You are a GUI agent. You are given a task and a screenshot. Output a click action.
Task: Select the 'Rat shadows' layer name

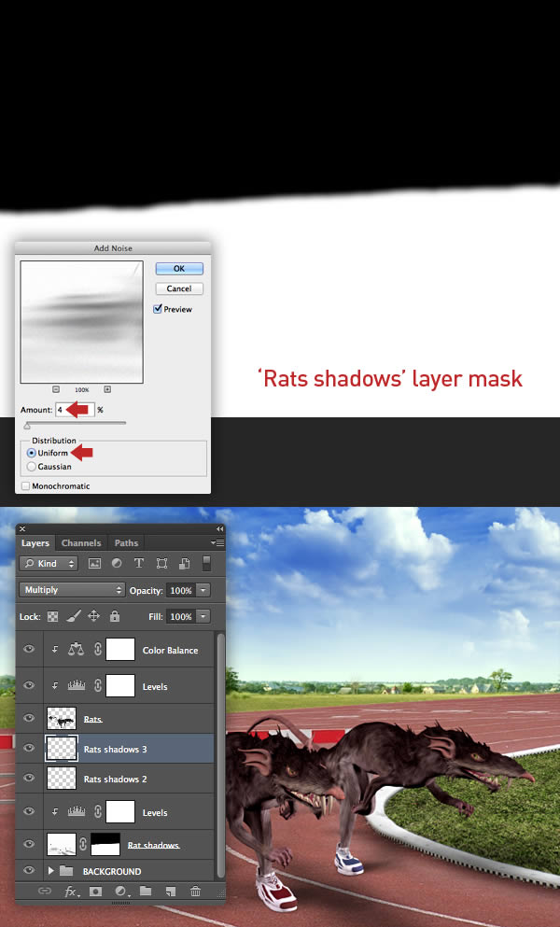click(x=154, y=845)
